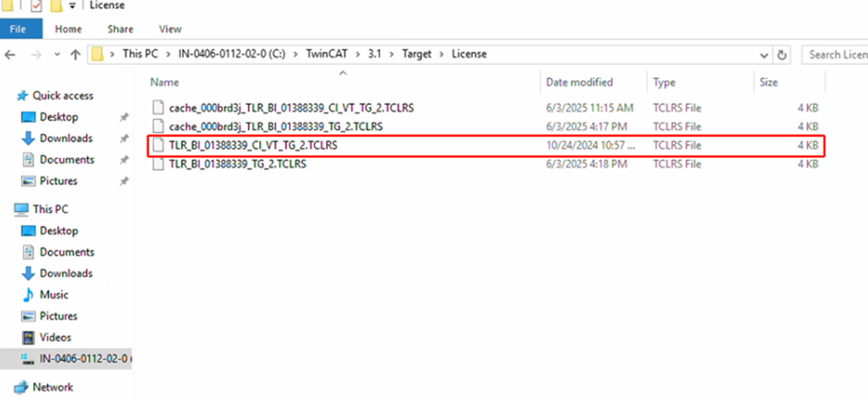This screenshot has height=400, width=868.
Task: Click the Back navigation arrow
Action: [x=10, y=54]
